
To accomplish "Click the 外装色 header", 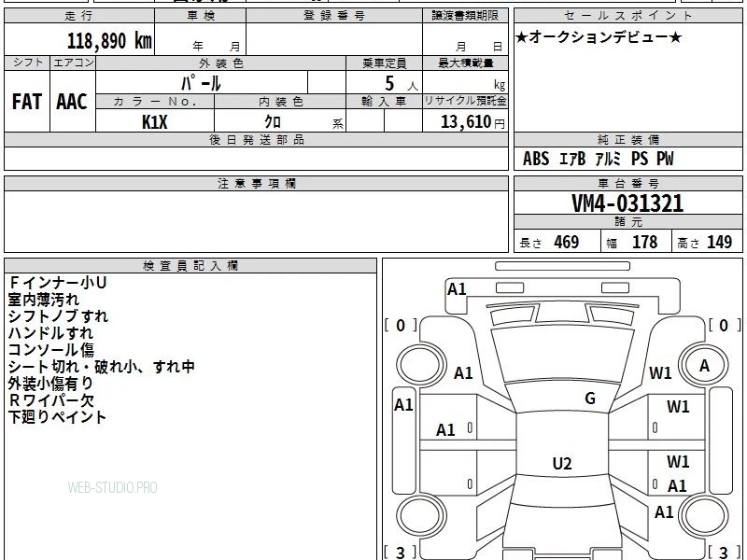I will [x=220, y=63].
